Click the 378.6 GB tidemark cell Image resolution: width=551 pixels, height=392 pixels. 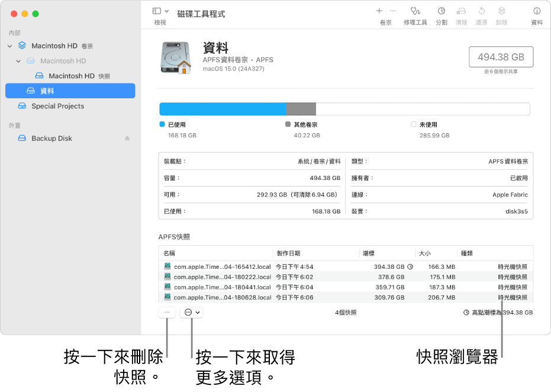[391, 277]
